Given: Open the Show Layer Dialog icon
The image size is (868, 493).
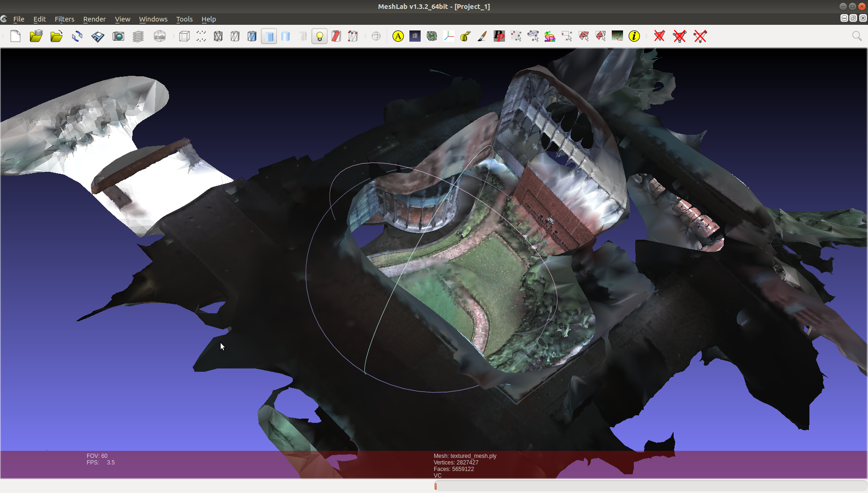Looking at the screenshot, I should tap(138, 36).
